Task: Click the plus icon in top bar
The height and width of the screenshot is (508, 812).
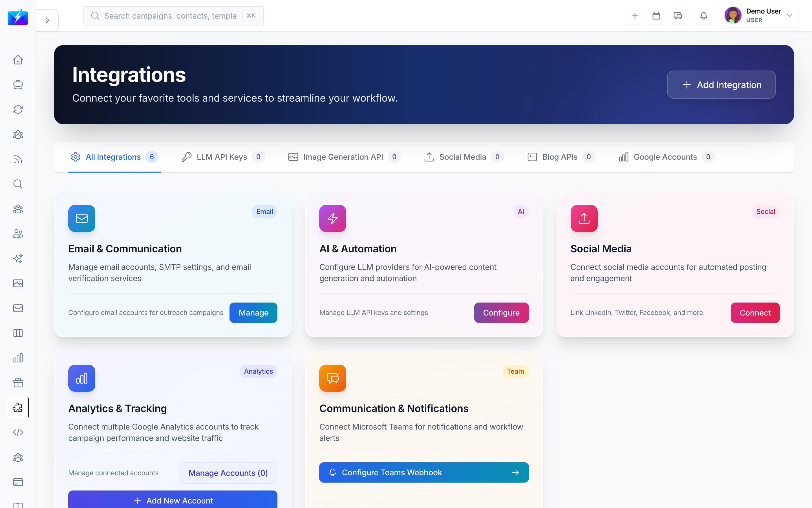Action: point(635,16)
